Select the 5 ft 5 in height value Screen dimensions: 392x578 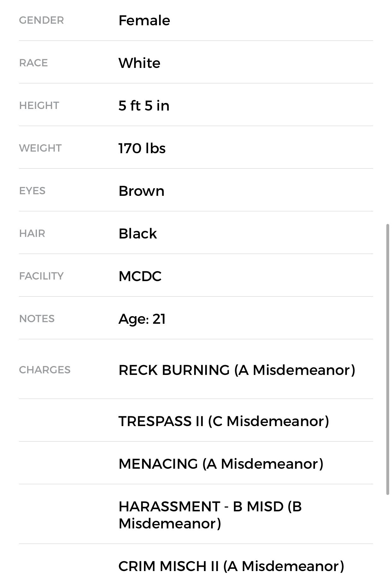(x=144, y=106)
